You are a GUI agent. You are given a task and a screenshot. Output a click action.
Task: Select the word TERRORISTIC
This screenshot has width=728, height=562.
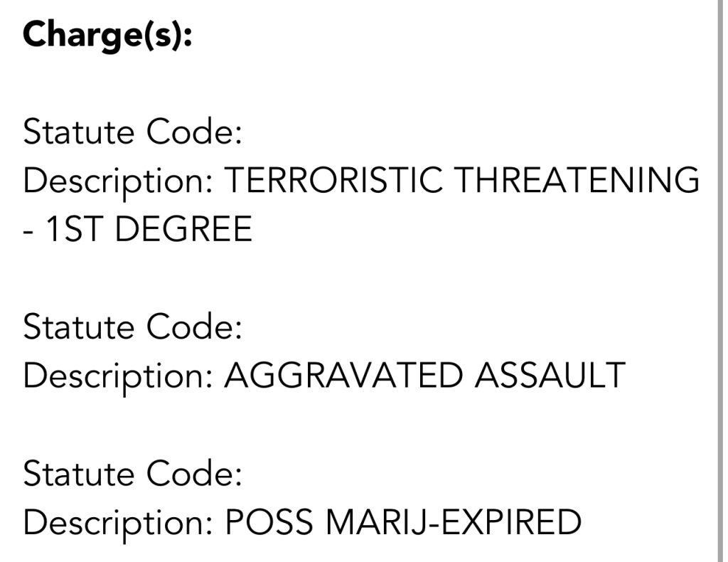click(x=333, y=181)
